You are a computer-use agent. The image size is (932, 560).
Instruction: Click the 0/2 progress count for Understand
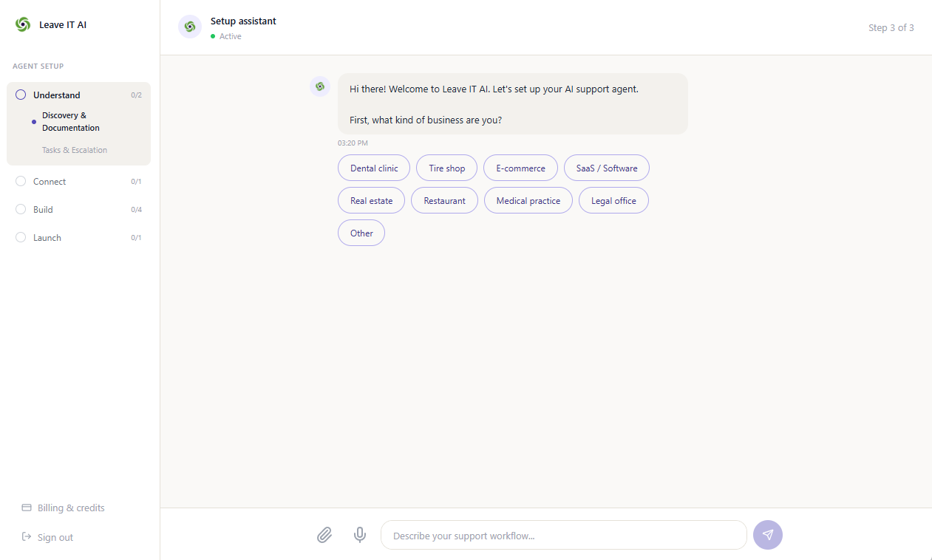[x=136, y=95]
